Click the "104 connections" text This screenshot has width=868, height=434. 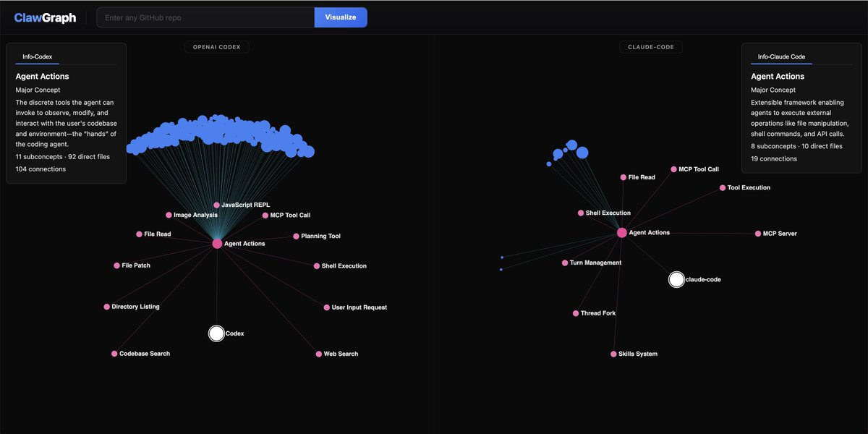click(41, 169)
